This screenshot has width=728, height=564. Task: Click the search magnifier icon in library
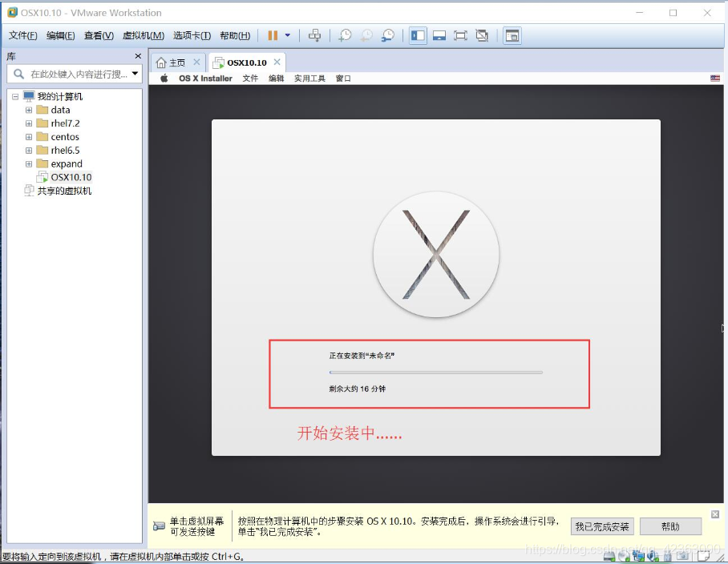click(x=18, y=74)
